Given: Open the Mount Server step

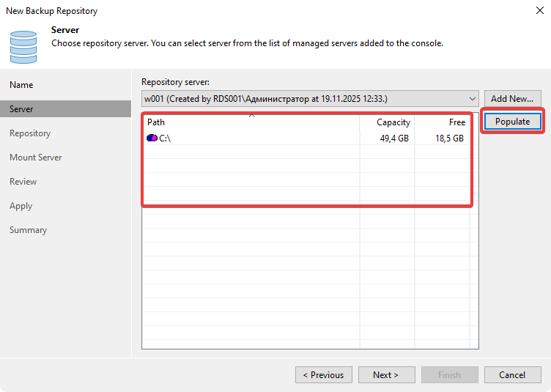Looking at the screenshot, I should (35, 158).
